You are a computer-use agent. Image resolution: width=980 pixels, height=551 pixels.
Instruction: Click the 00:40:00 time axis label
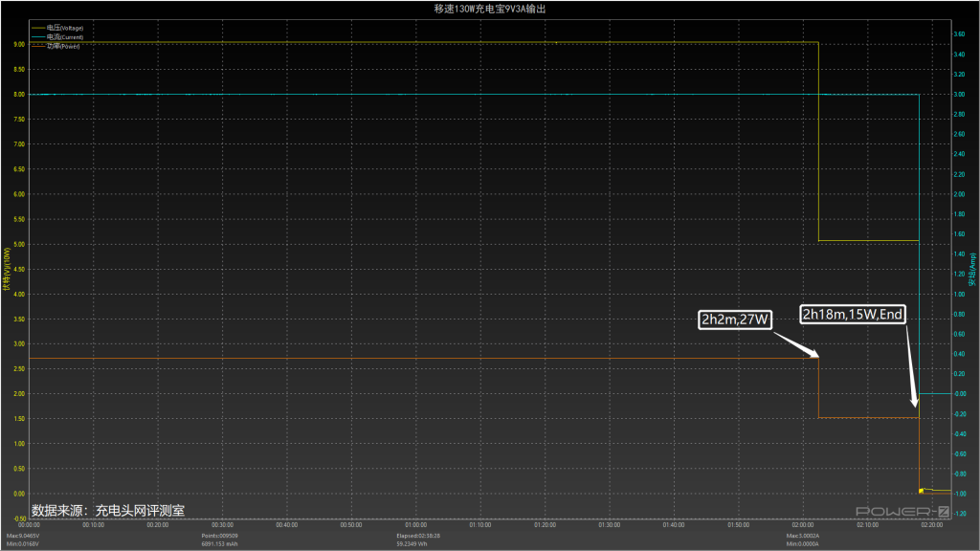pyautogui.click(x=287, y=525)
